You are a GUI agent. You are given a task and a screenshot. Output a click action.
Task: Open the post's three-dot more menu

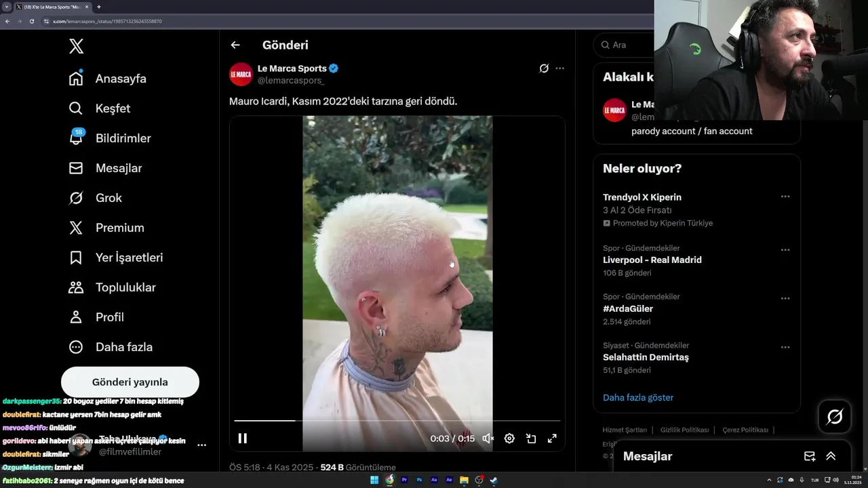[x=559, y=68]
